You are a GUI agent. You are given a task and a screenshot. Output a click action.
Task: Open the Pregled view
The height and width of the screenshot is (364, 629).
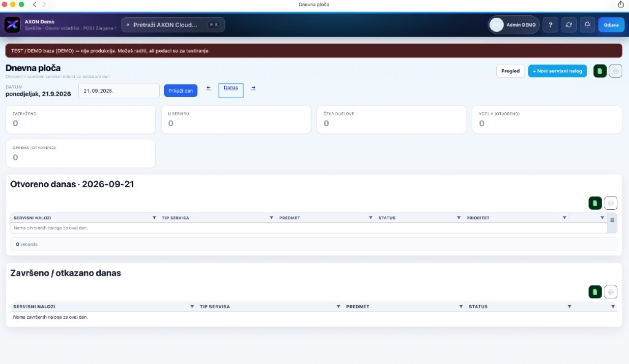click(x=511, y=71)
